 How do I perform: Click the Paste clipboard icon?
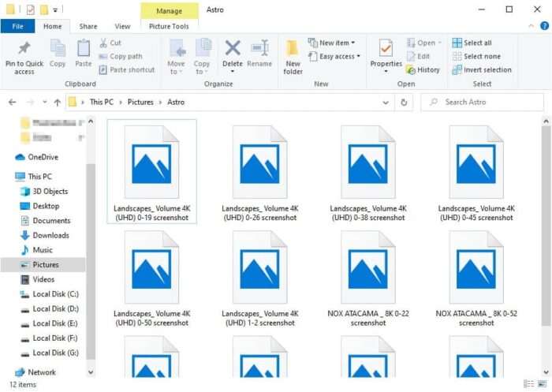[x=84, y=49]
